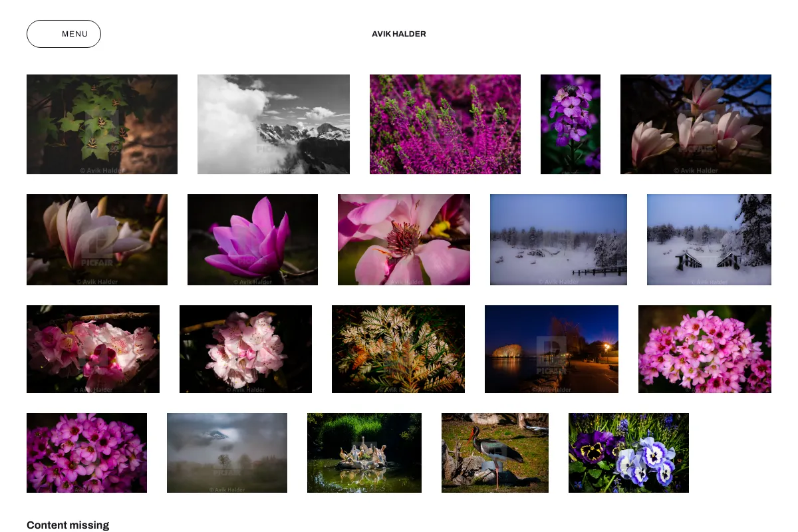The image size is (798, 532).
Task: Select the pink rhododendron with branch photo
Action: [93, 349]
